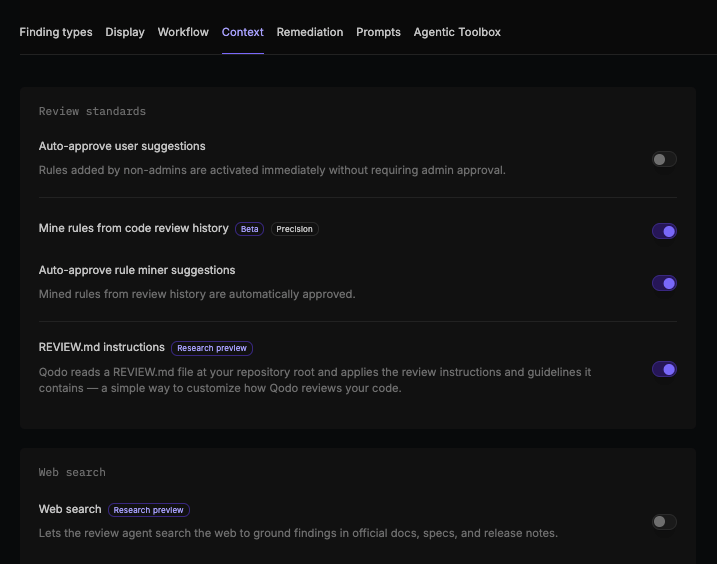The height and width of the screenshot is (564, 717).
Task: Click the Web search section heading
Action: [72, 472]
